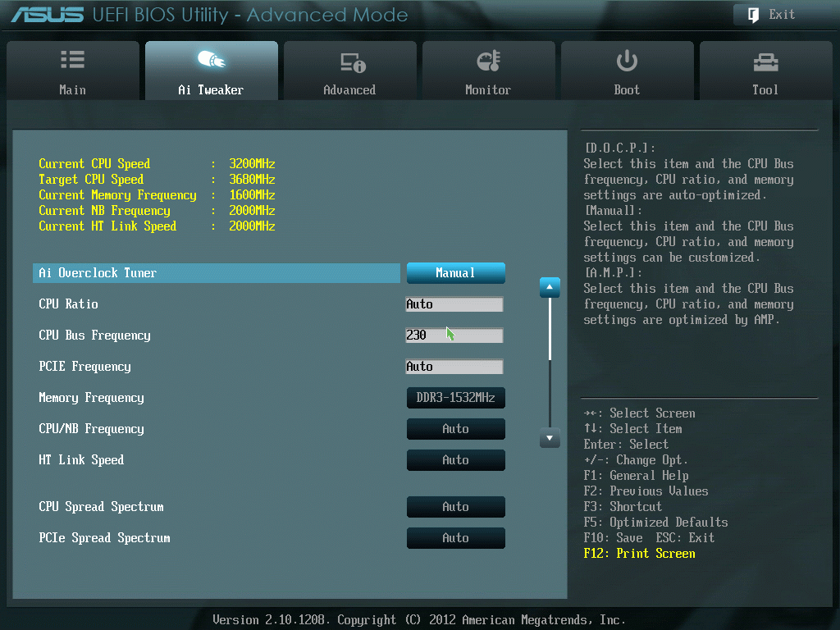
Task: Switch to the Tool tab label
Action: [x=765, y=90]
